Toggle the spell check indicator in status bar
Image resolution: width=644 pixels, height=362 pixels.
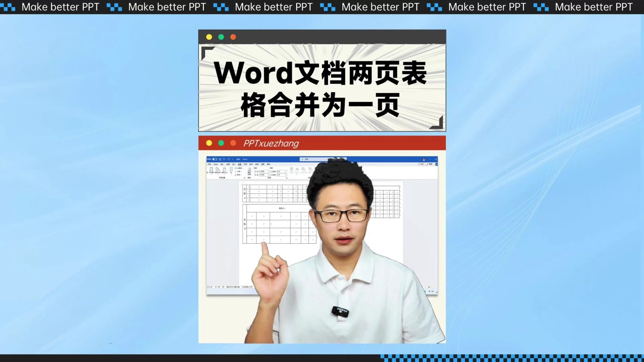(223, 287)
